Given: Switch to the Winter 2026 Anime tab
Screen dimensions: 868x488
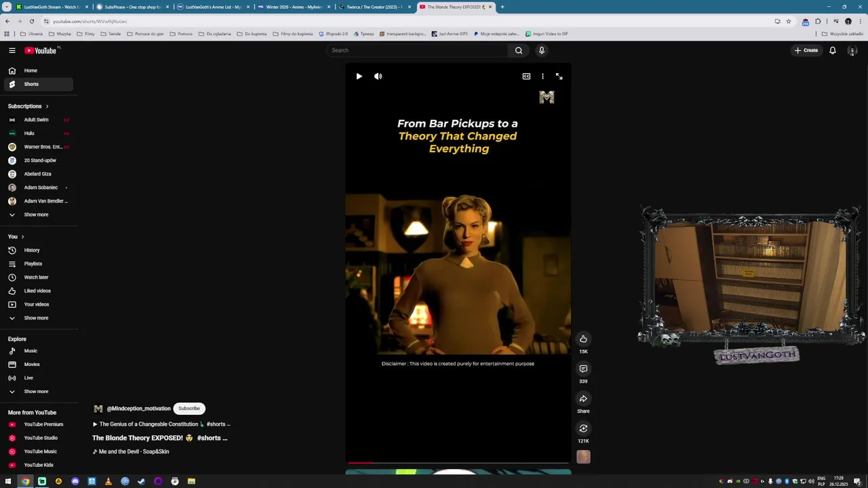Looking at the screenshot, I should [293, 7].
